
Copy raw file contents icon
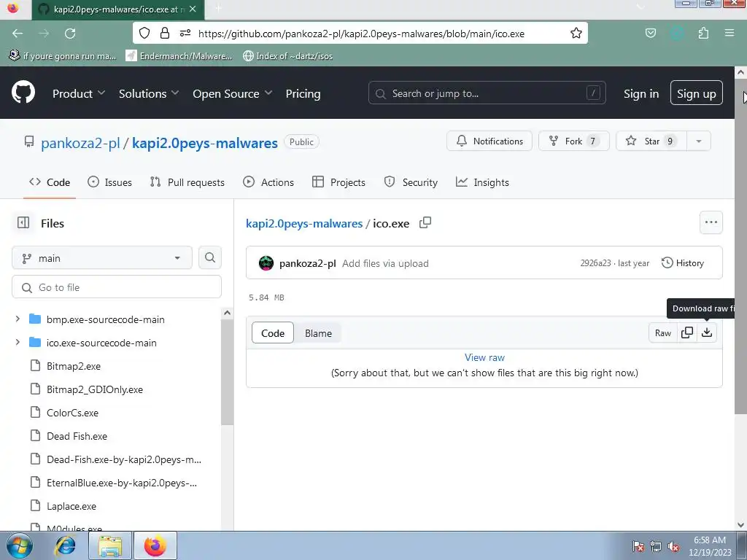point(687,332)
